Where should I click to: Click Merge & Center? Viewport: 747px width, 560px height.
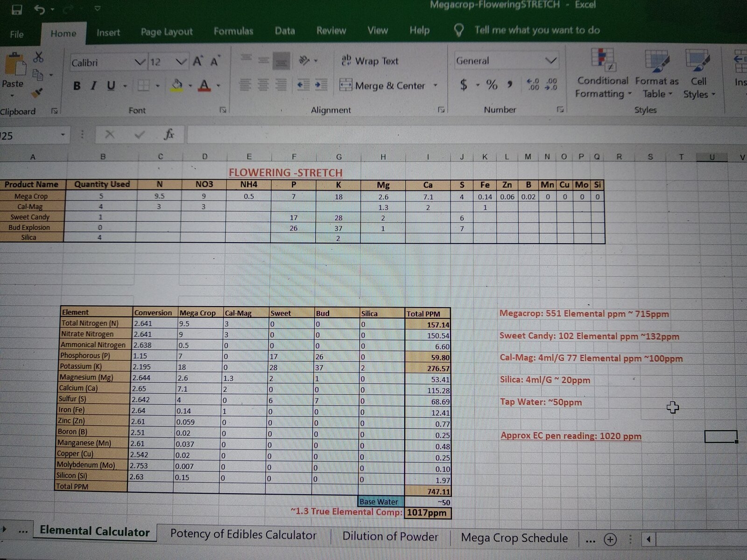[383, 85]
